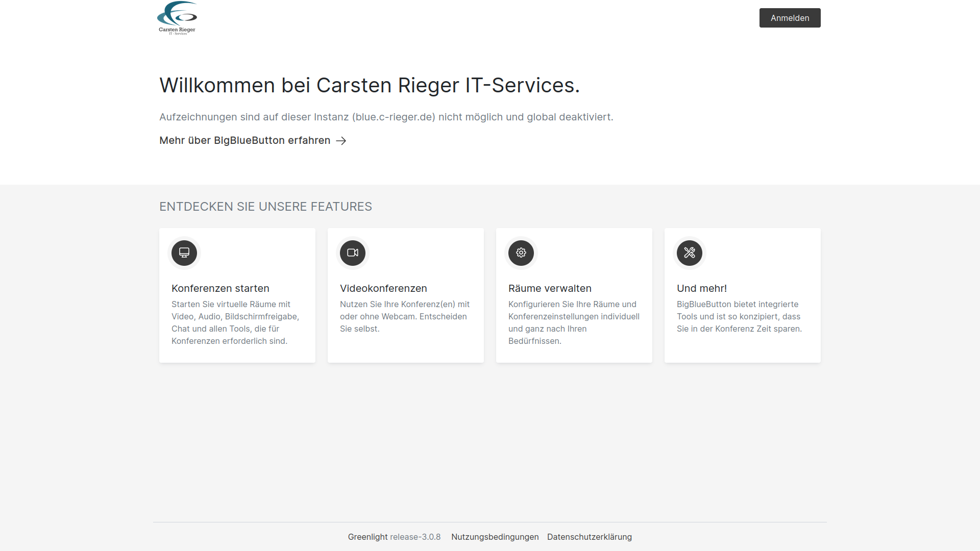Click description starting 'Starten Sie virtuelle Räume'
Screen dimensions: 980x551
[x=235, y=322]
